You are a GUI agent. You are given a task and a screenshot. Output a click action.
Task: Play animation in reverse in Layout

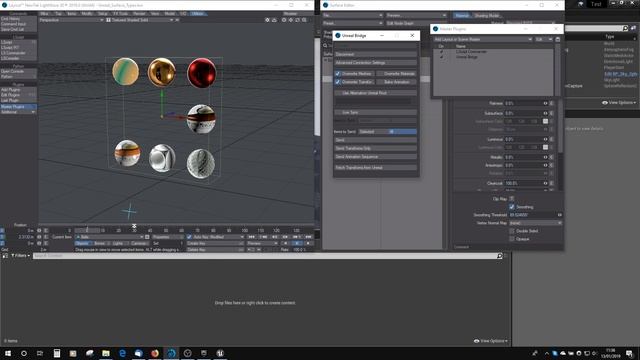click(x=285, y=243)
